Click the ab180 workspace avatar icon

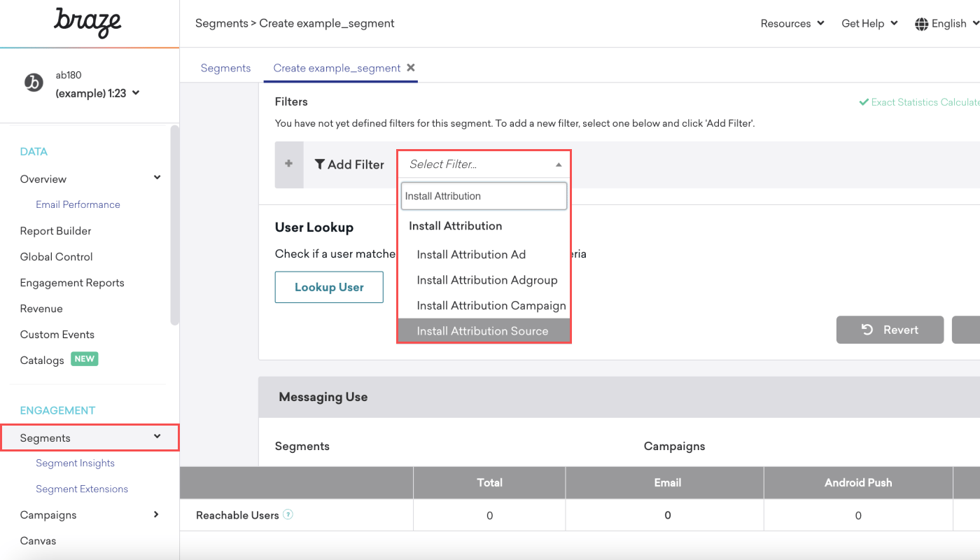[x=34, y=83]
